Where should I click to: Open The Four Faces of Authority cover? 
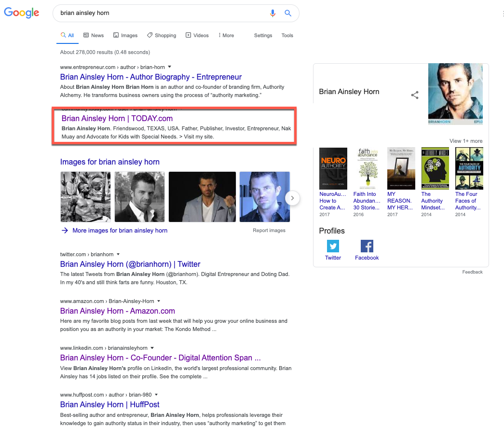[469, 168]
